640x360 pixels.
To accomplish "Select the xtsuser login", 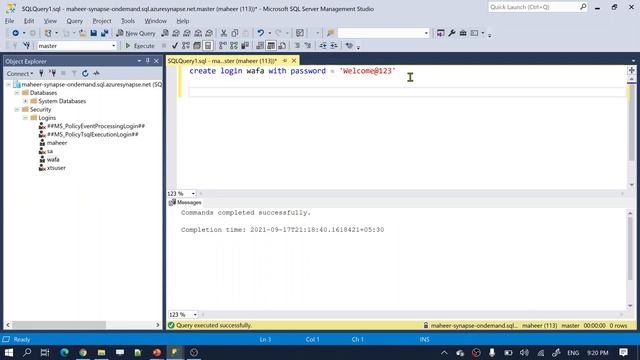I will (x=56, y=168).
